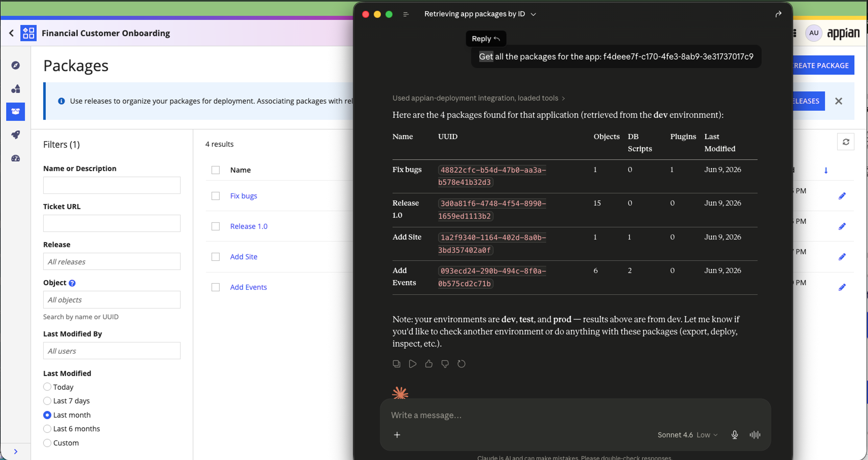This screenshot has width=868, height=460.
Task: Click the Object filter help icon
Action: tap(72, 283)
